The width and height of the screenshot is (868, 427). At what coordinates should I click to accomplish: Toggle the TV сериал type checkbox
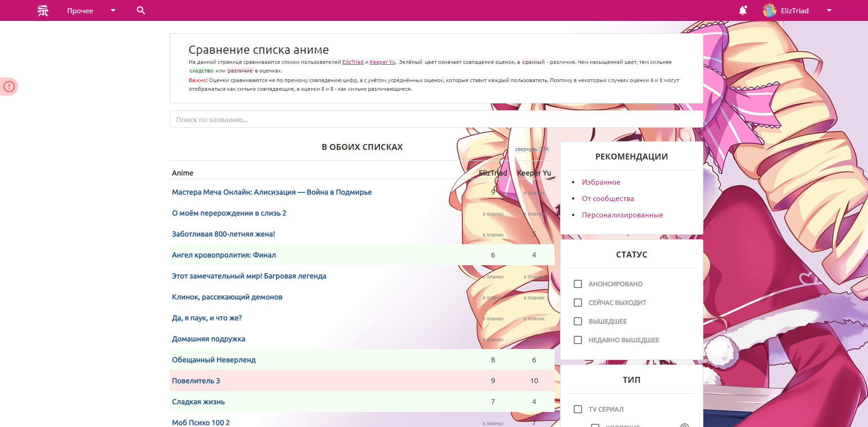click(578, 409)
